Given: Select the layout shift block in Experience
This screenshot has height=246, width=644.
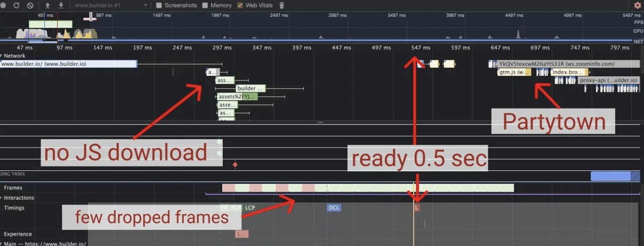Looking at the screenshot, I should (x=242, y=234).
